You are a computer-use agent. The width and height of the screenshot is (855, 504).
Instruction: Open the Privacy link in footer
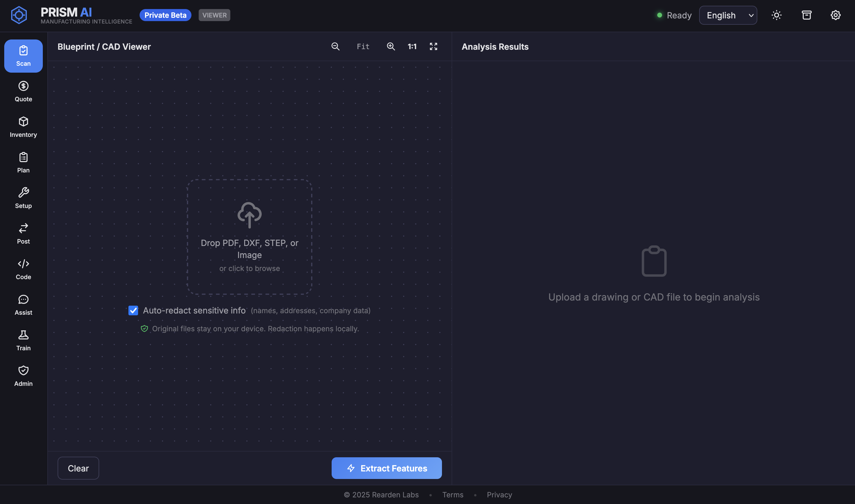tap(499, 494)
